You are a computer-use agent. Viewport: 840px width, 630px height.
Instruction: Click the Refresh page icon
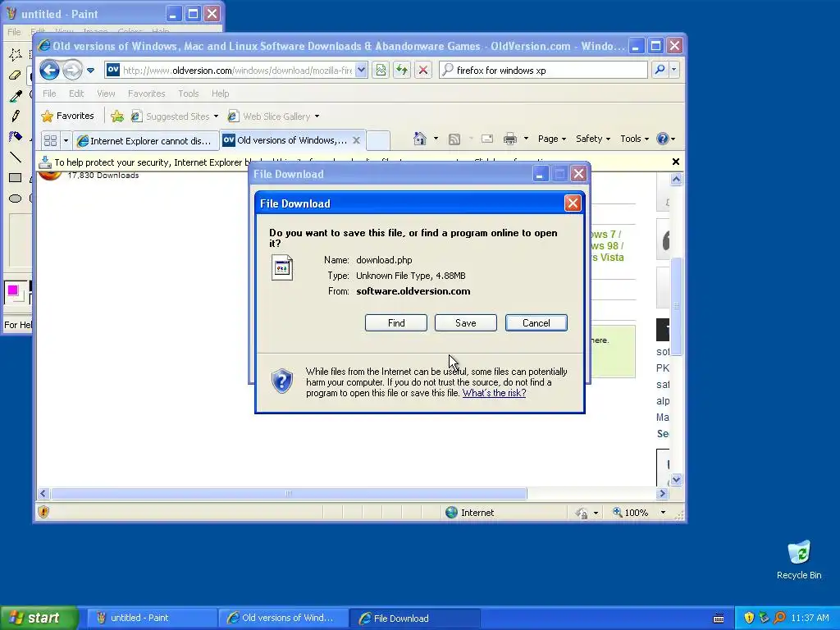(x=402, y=70)
